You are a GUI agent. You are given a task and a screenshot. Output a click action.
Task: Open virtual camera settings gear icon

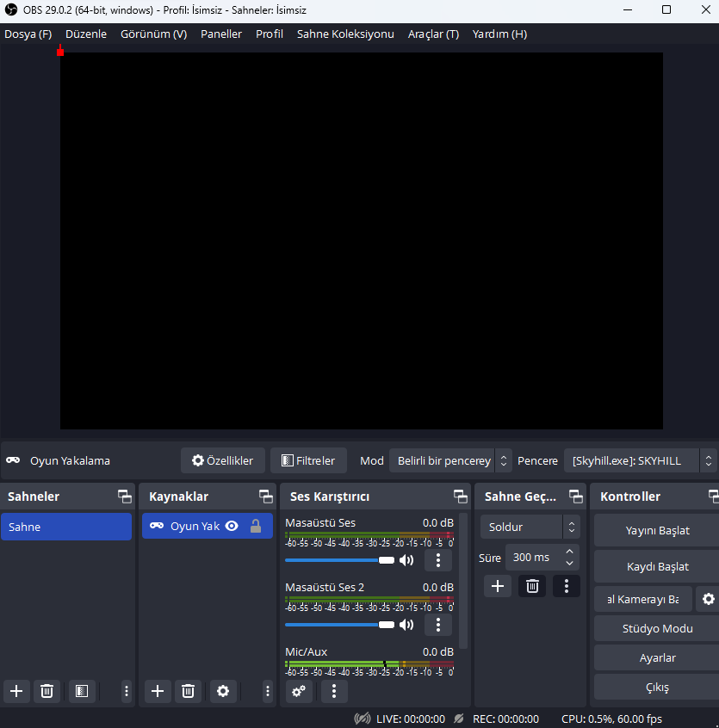pyautogui.click(x=709, y=599)
